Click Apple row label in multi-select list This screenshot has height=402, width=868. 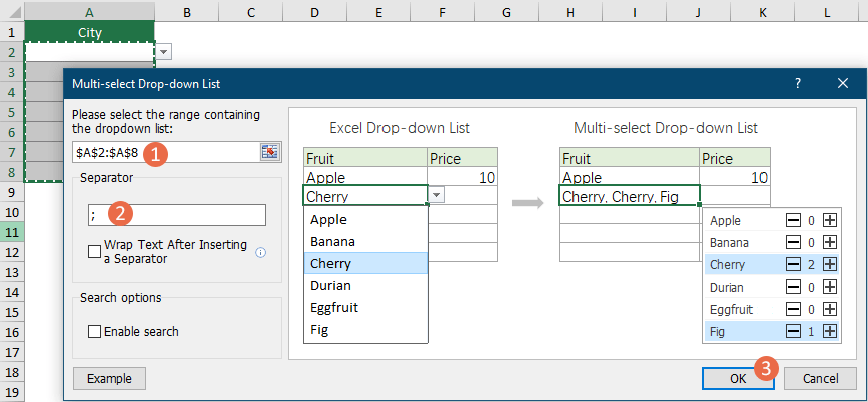(725, 220)
